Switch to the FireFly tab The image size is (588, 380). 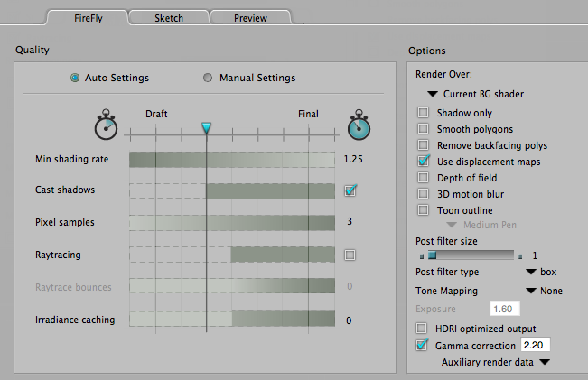(89, 18)
